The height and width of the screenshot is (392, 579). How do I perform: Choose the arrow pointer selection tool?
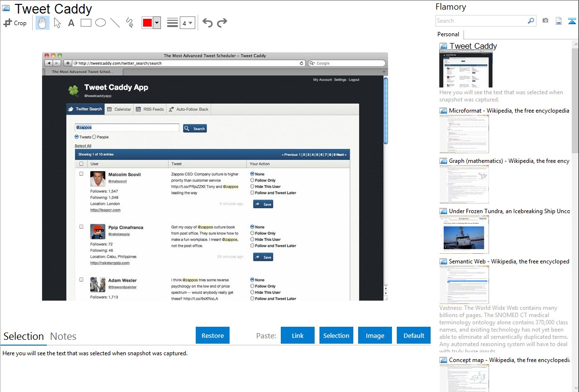[57, 23]
